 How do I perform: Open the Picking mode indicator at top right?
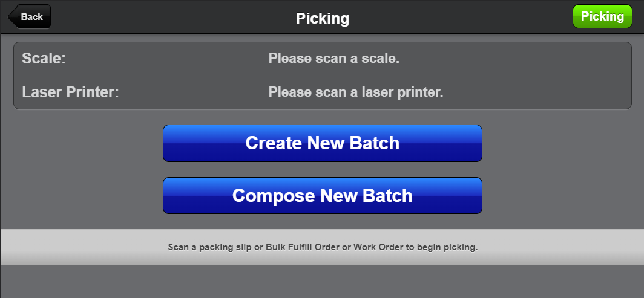(602, 16)
